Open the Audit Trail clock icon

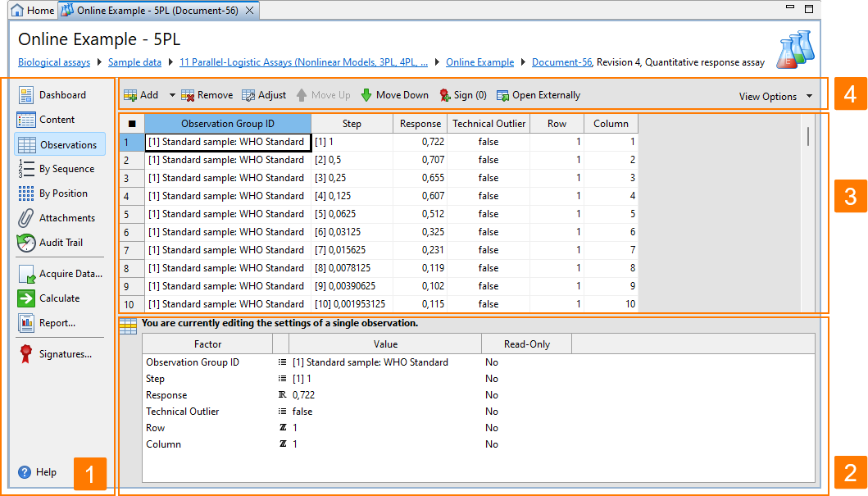tap(26, 243)
